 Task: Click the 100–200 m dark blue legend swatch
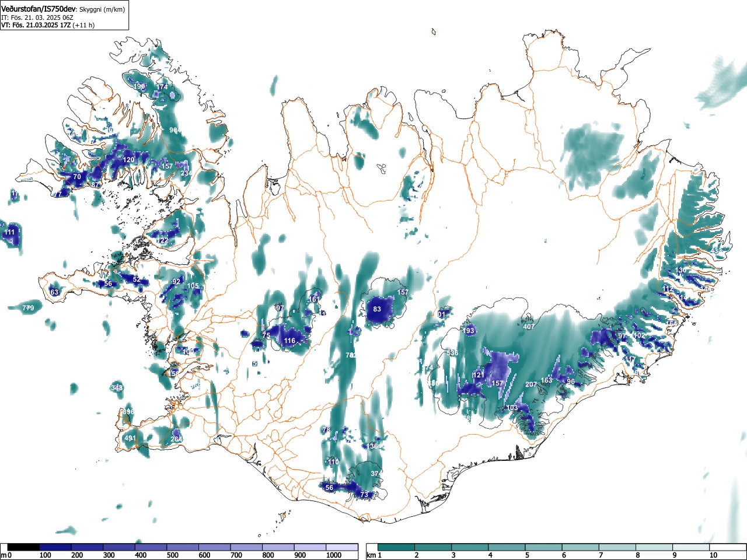point(55,547)
